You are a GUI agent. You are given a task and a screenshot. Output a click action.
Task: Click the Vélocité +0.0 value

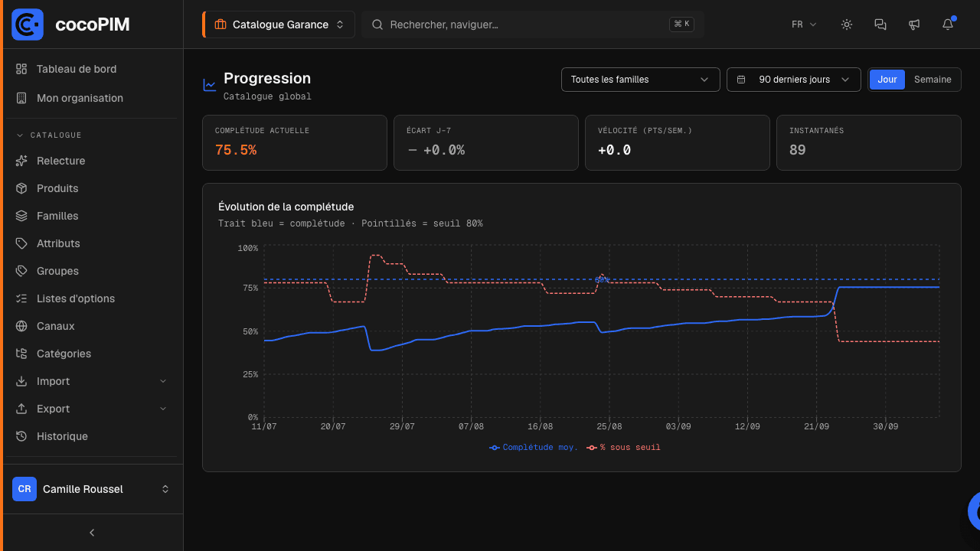click(615, 150)
